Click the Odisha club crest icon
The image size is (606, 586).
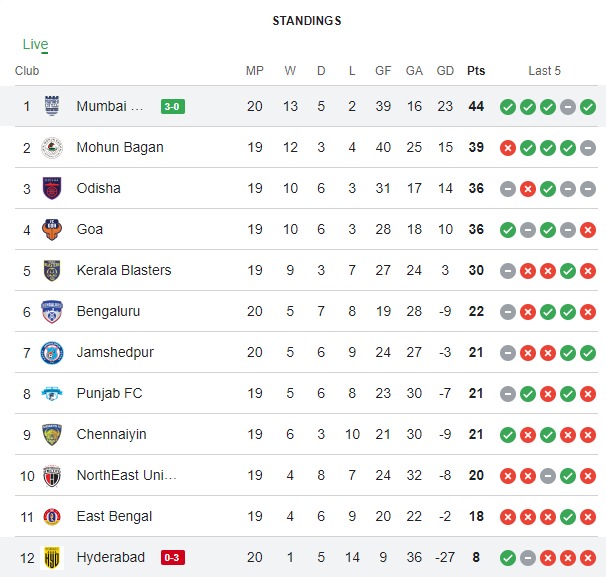pos(51,188)
